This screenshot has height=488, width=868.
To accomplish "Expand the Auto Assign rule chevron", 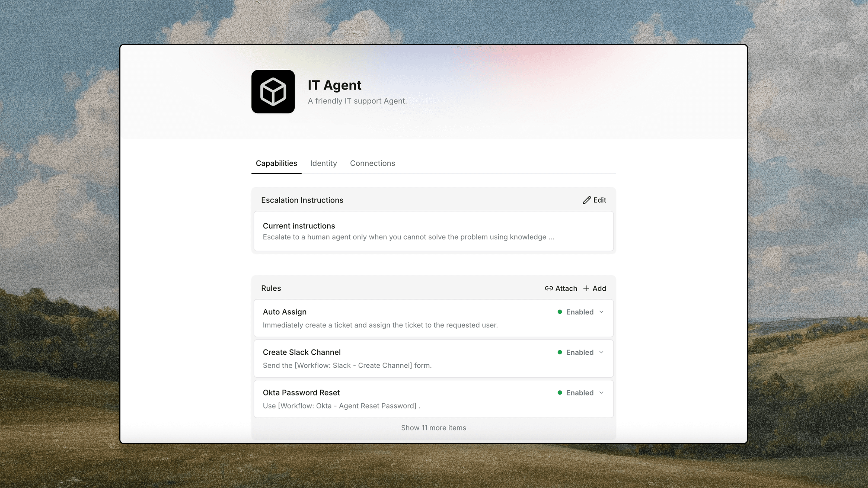I will (601, 312).
